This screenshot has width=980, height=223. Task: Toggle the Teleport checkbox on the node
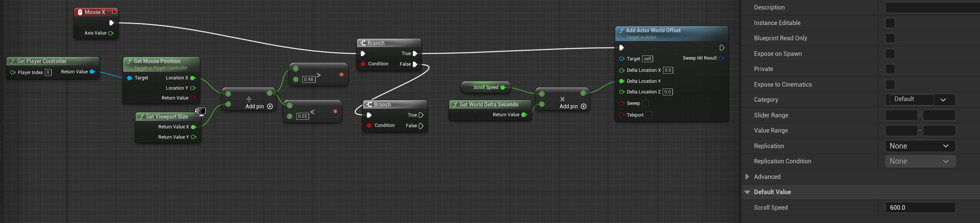(649, 115)
